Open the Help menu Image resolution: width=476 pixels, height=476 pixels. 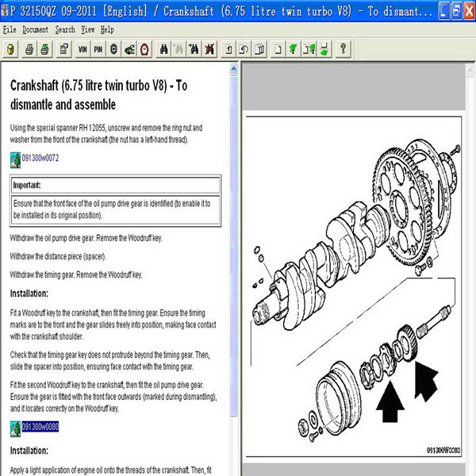[107, 29]
